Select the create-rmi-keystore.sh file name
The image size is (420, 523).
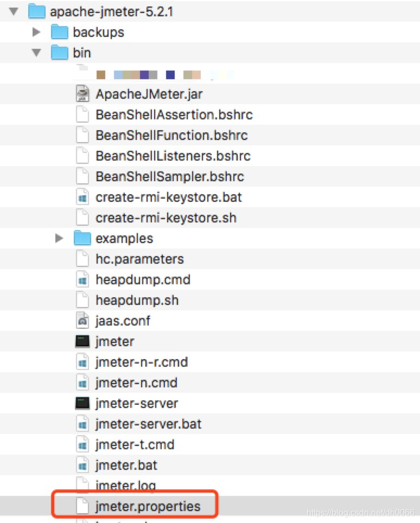pyautogui.click(x=166, y=218)
